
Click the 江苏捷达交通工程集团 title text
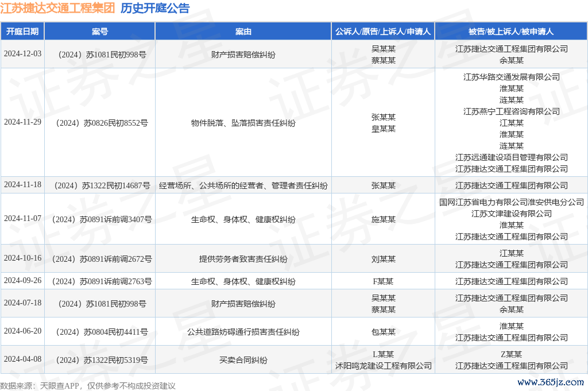(57, 8)
